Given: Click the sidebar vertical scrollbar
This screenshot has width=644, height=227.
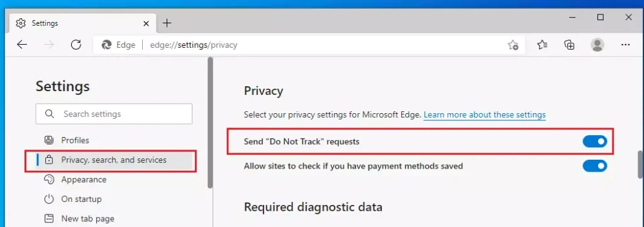Looking at the screenshot, I should click(210, 123).
